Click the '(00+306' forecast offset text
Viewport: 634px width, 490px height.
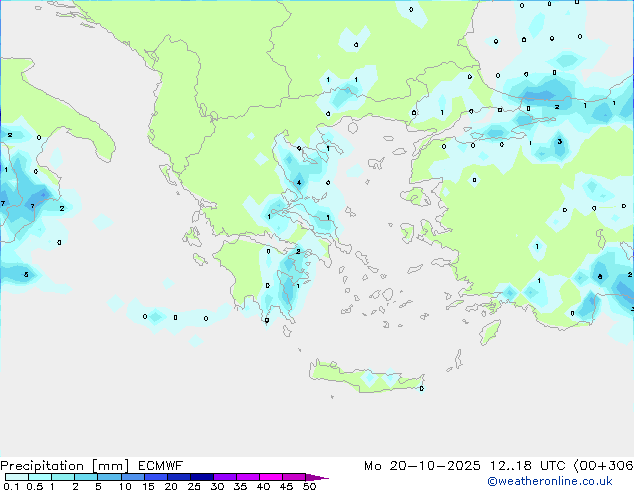click(x=603, y=466)
